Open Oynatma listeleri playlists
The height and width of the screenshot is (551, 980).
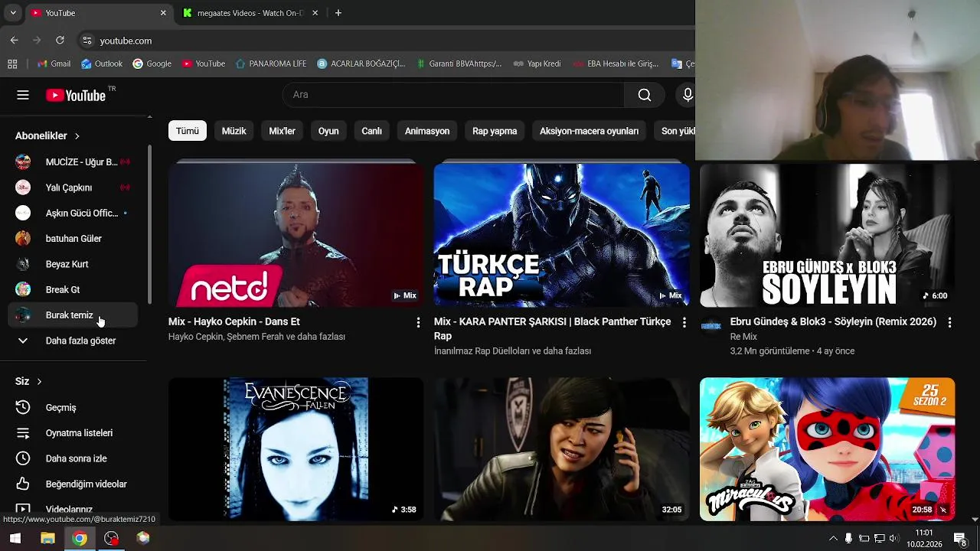(73, 433)
